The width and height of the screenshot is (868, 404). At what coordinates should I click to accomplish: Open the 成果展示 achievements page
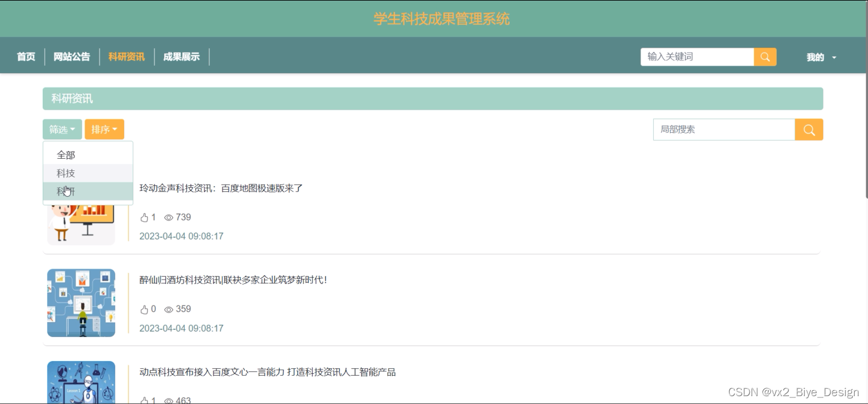coord(182,57)
